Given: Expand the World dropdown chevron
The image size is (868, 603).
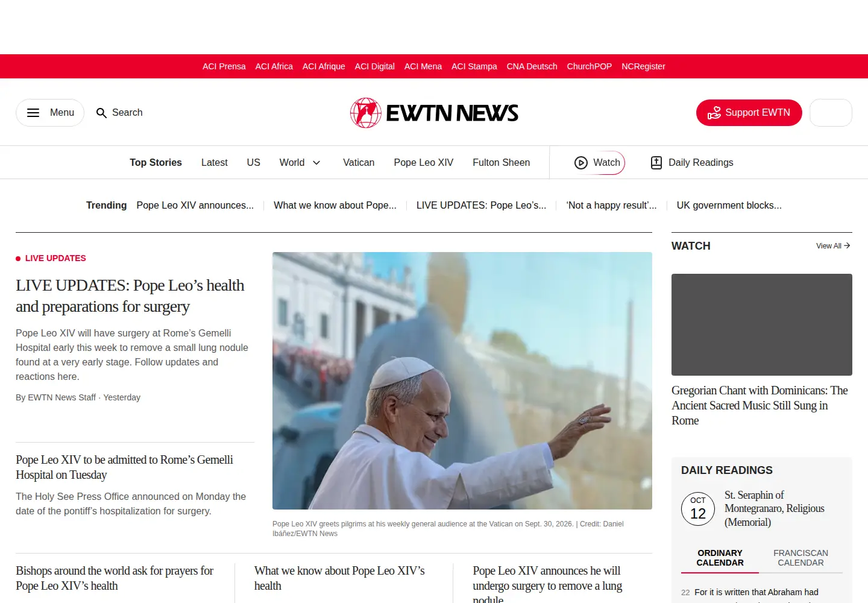Looking at the screenshot, I should pyautogui.click(x=316, y=163).
